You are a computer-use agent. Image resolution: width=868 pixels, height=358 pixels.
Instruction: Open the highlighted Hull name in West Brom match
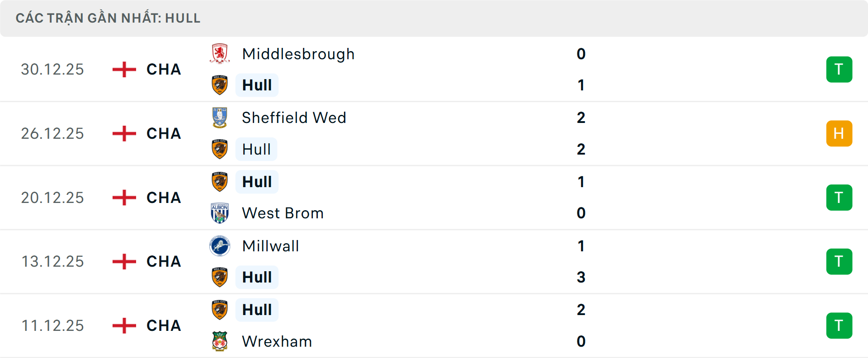click(x=257, y=182)
